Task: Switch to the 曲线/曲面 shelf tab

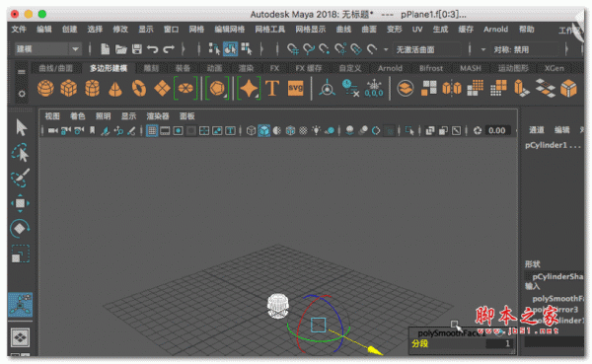Action: tap(55, 68)
